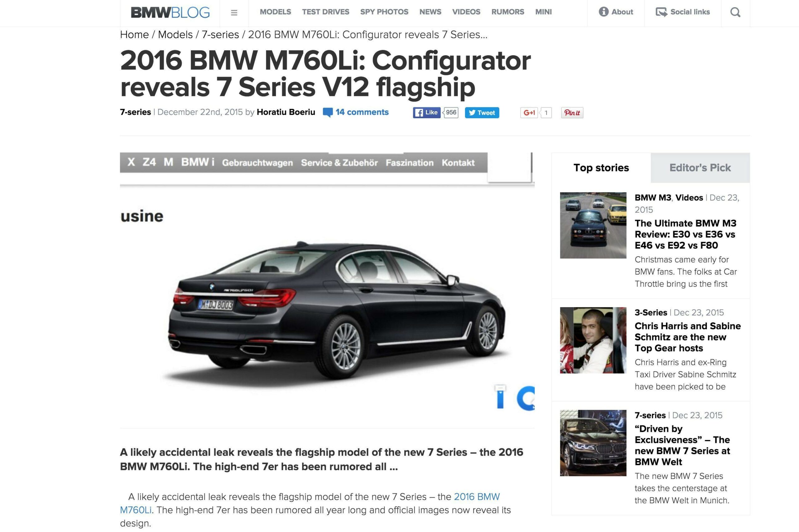Viewport: 799px width, 532px height.
Task: Open the hamburger menu icon
Action: tap(234, 12)
